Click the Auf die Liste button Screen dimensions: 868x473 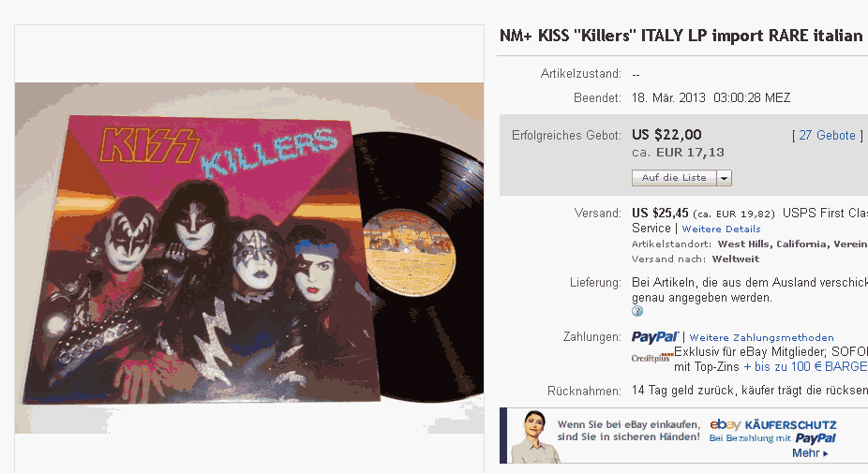pyautogui.click(x=674, y=178)
